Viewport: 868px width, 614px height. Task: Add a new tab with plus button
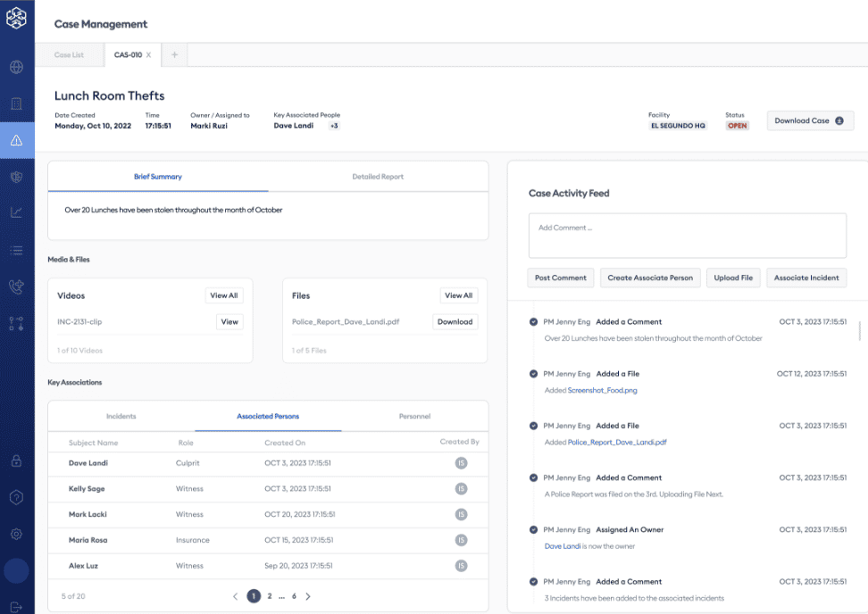(x=174, y=55)
